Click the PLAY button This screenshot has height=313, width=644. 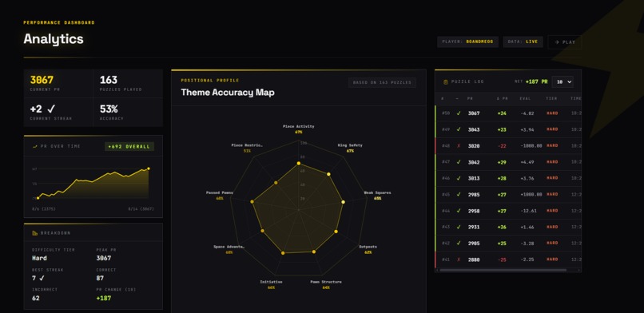pos(565,42)
